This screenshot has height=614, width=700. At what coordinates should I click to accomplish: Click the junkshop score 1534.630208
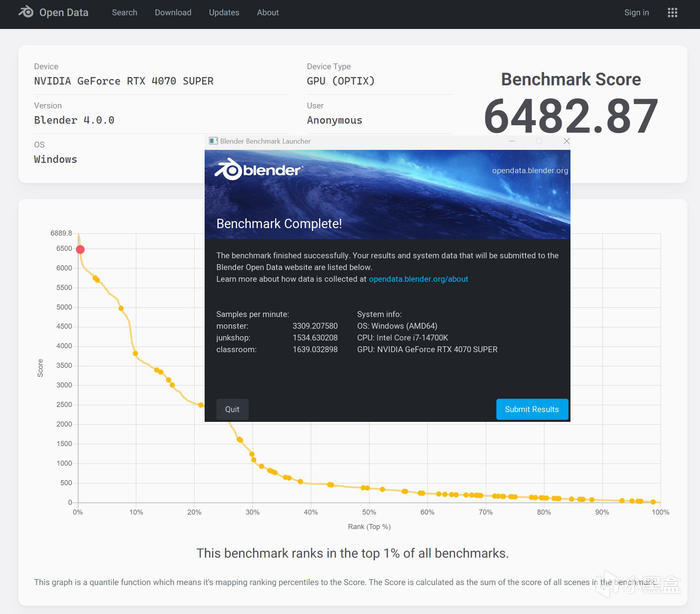pyautogui.click(x=315, y=338)
